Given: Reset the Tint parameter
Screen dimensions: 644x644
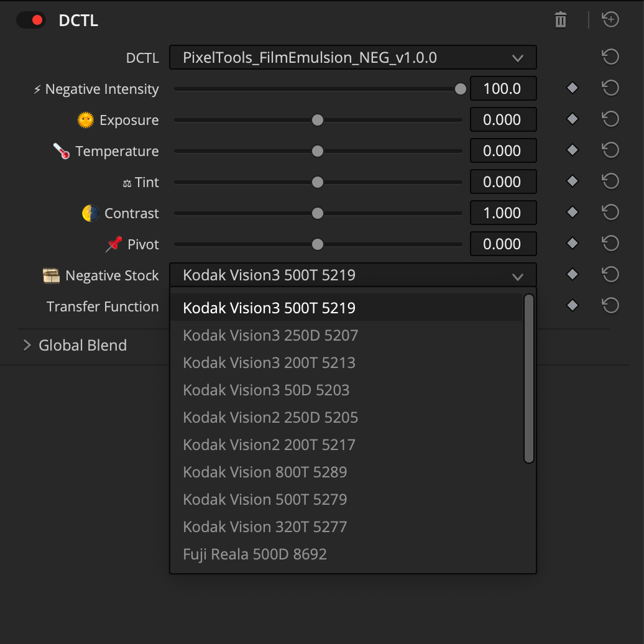Looking at the screenshot, I should tap(610, 181).
